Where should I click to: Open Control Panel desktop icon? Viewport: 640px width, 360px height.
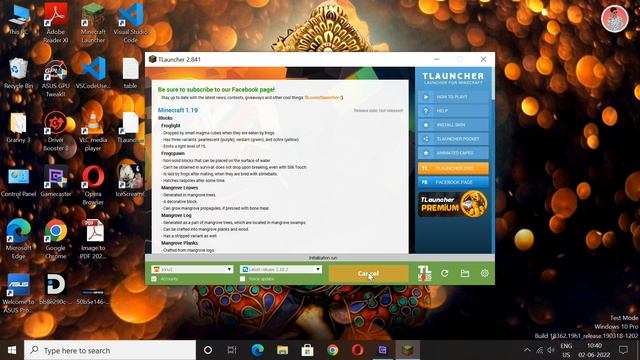tap(18, 182)
